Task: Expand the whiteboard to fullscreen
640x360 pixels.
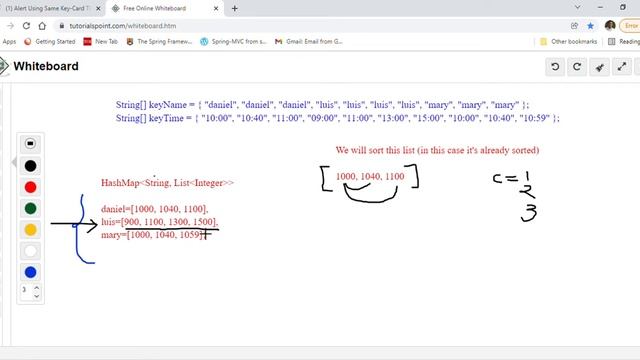Action: 622,67
